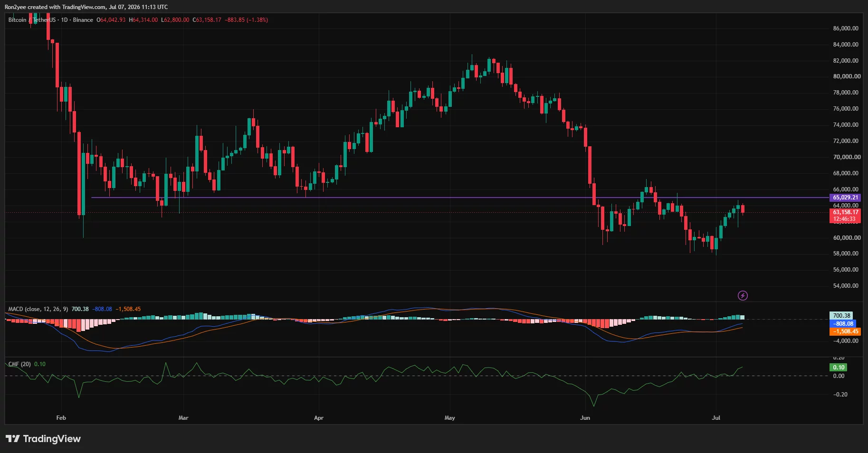The width and height of the screenshot is (868, 453).
Task: Click the 70,000.00 price axis label
Action: click(847, 157)
